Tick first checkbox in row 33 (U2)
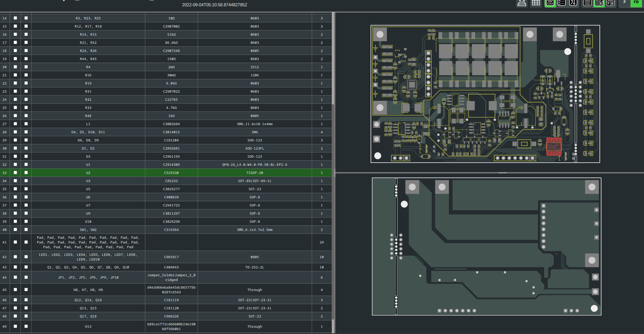Viewport: 644px width, 334px height. (x=15, y=173)
